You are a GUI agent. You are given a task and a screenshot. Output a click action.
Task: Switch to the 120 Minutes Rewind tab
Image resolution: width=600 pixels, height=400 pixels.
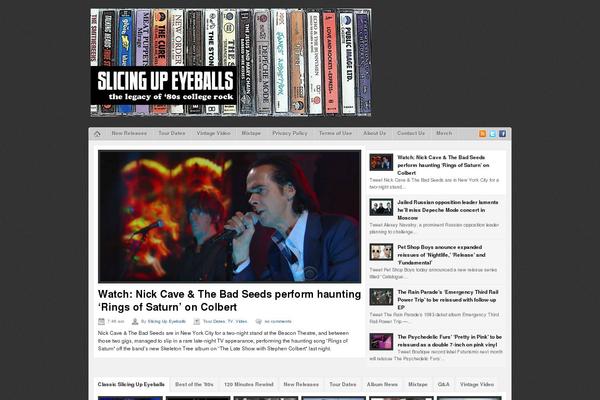click(x=249, y=384)
